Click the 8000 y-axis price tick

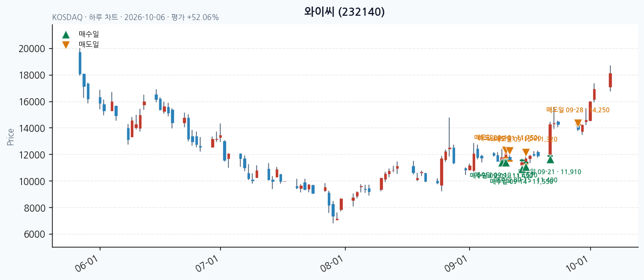pyautogui.click(x=34, y=208)
